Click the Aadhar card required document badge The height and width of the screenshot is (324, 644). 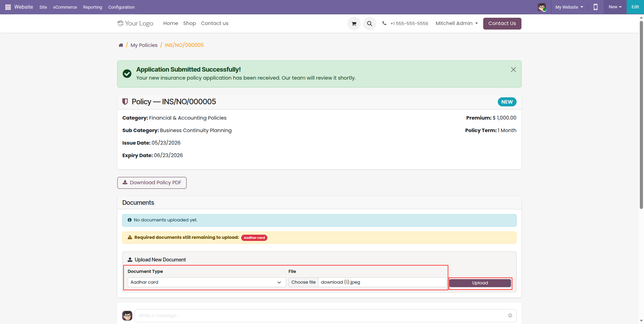254,238
